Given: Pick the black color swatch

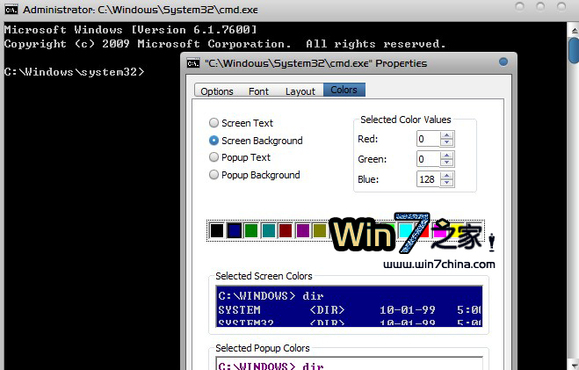Looking at the screenshot, I should tap(217, 230).
